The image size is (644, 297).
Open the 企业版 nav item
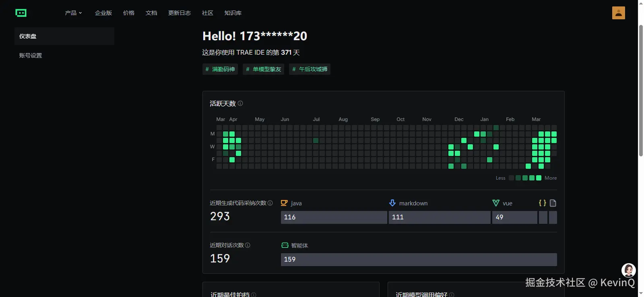pyautogui.click(x=103, y=13)
